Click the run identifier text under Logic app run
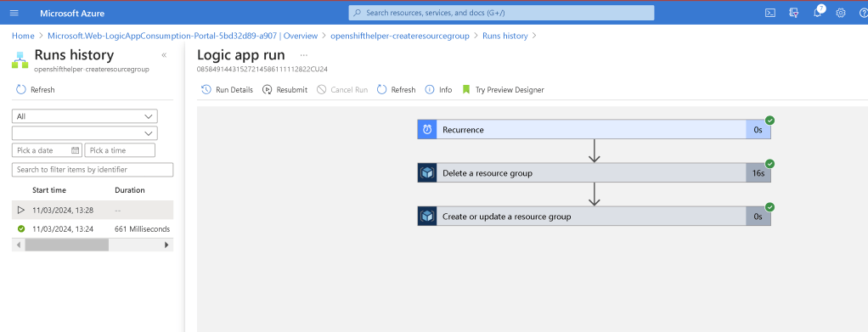The height and width of the screenshot is (332, 868). tap(262, 69)
